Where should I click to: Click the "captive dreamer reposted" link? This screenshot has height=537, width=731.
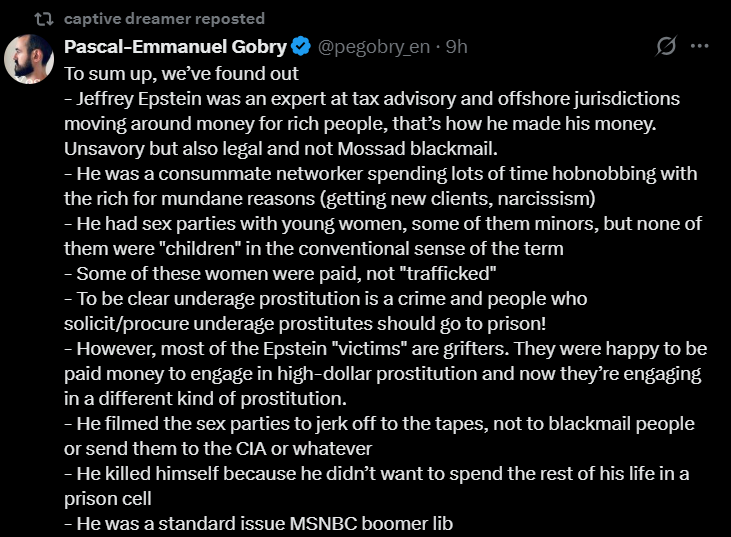coord(164,18)
